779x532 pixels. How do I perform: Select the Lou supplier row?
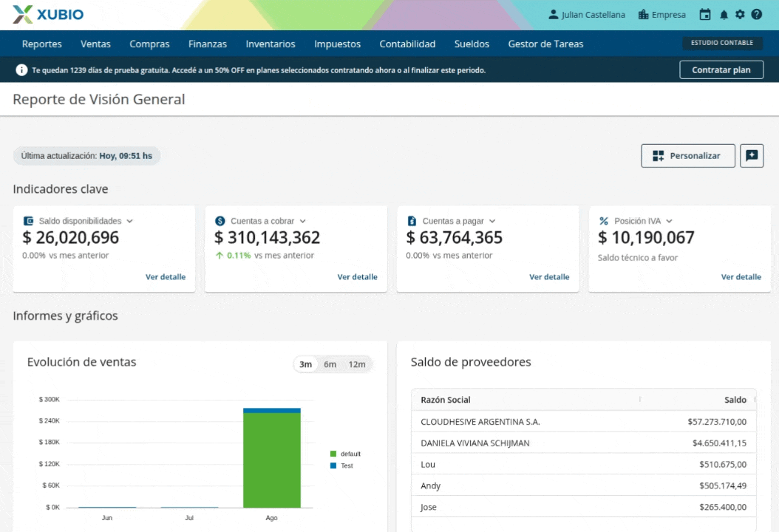pos(584,465)
